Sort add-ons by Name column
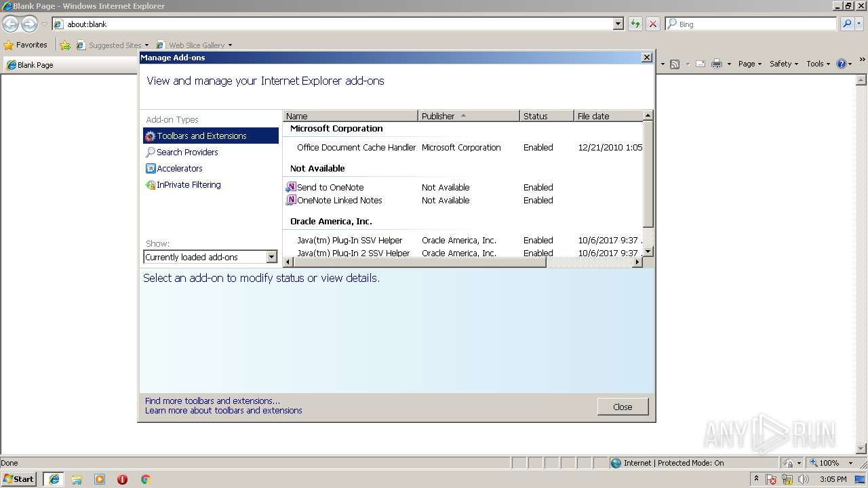This screenshot has width=868, height=488. [x=350, y=116]
